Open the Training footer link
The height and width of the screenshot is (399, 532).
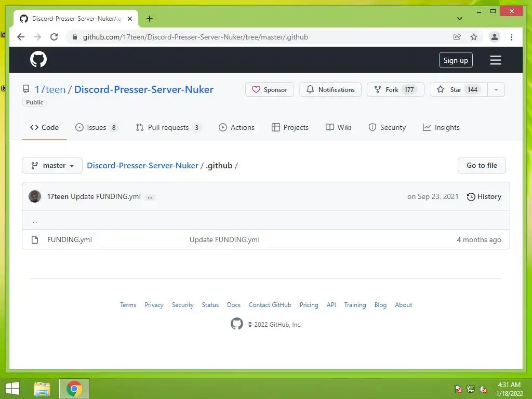pos(355,304)
